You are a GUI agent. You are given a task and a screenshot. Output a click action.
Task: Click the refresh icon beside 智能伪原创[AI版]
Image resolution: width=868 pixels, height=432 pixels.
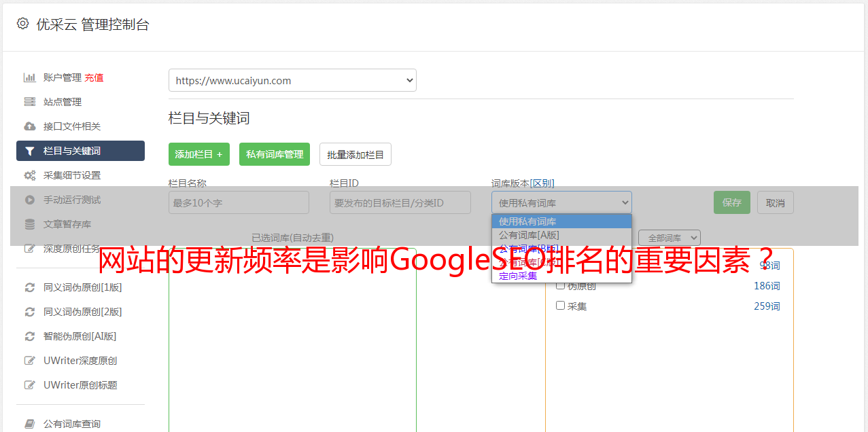coord(30,336)
